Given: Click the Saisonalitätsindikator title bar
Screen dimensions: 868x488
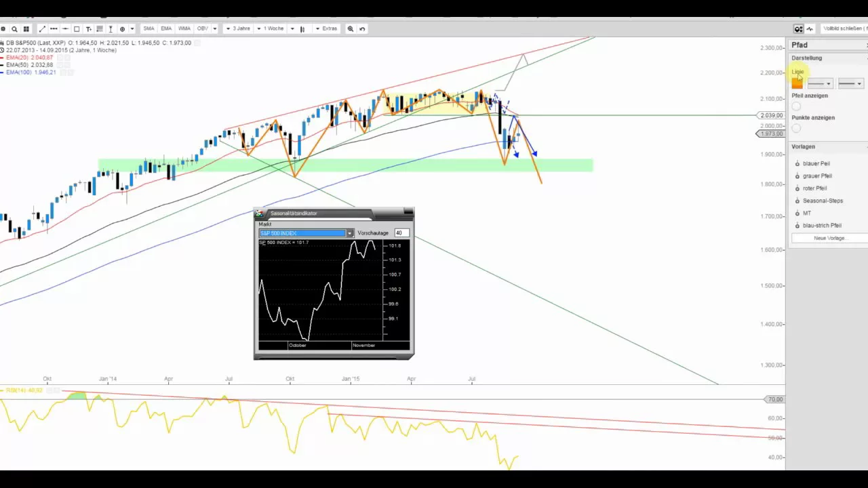Looking at the screenshot, I should pyautogui.click(x=334, y=213).
